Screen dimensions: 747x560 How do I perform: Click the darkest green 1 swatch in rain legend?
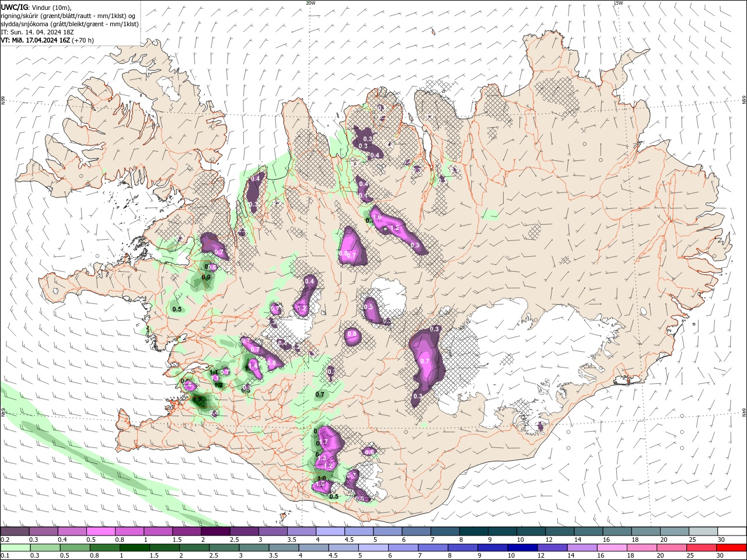[135, 548]
